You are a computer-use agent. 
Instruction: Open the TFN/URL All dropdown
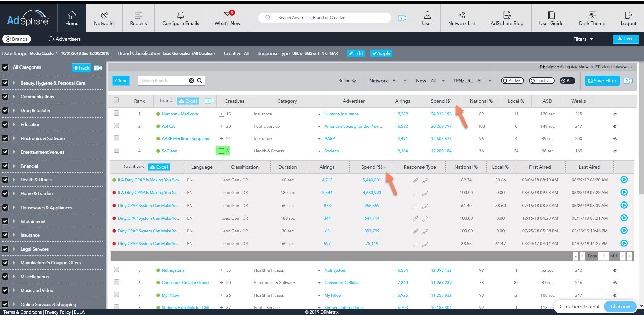485,81
